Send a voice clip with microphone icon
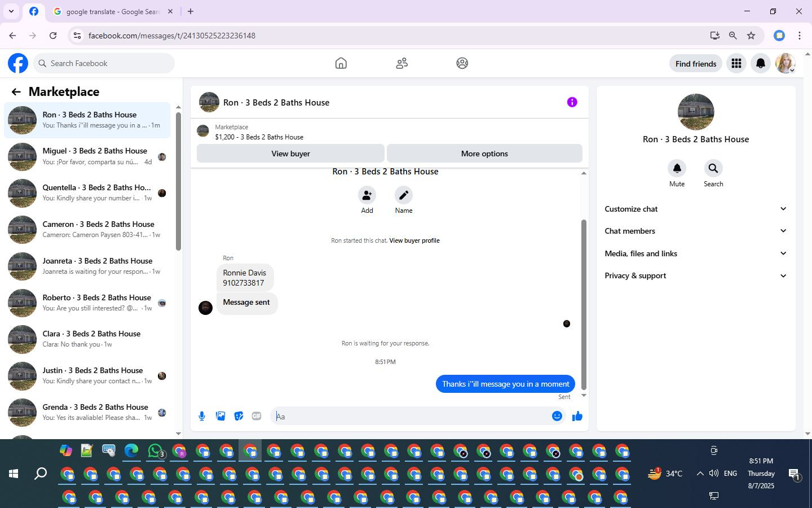The height and width of the screenshot is (508, 812). point(202,417)
